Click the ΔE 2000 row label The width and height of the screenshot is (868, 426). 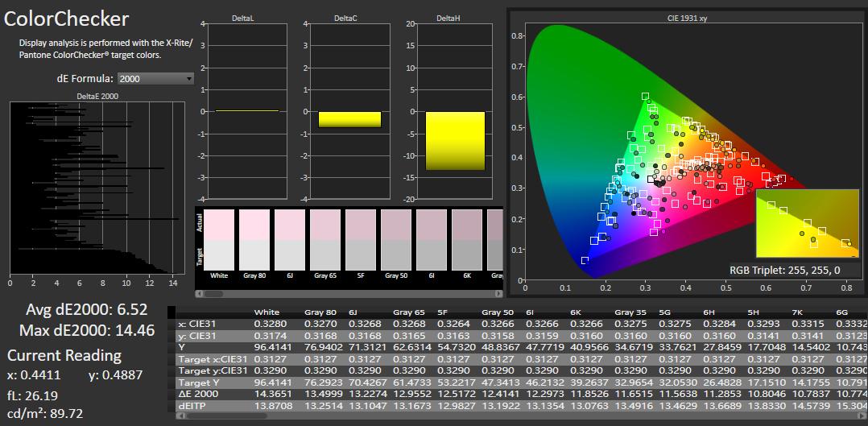[x=198, y=394]
